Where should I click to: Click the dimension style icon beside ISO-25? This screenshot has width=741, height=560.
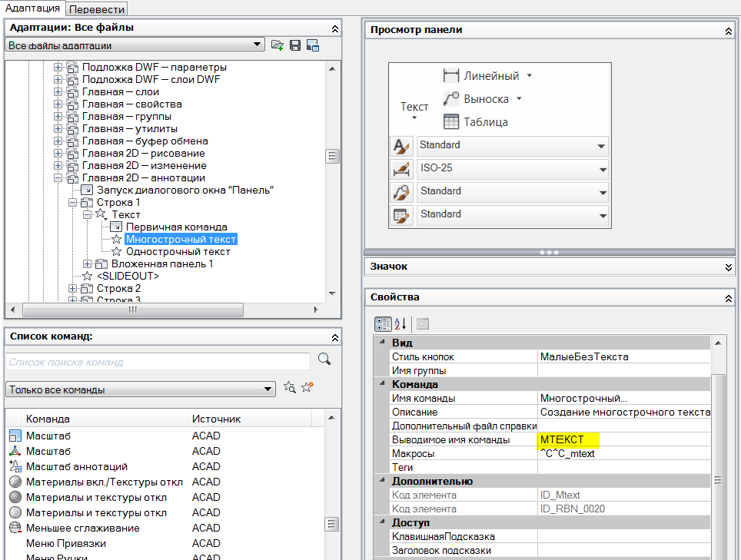[x=402, y=169]
